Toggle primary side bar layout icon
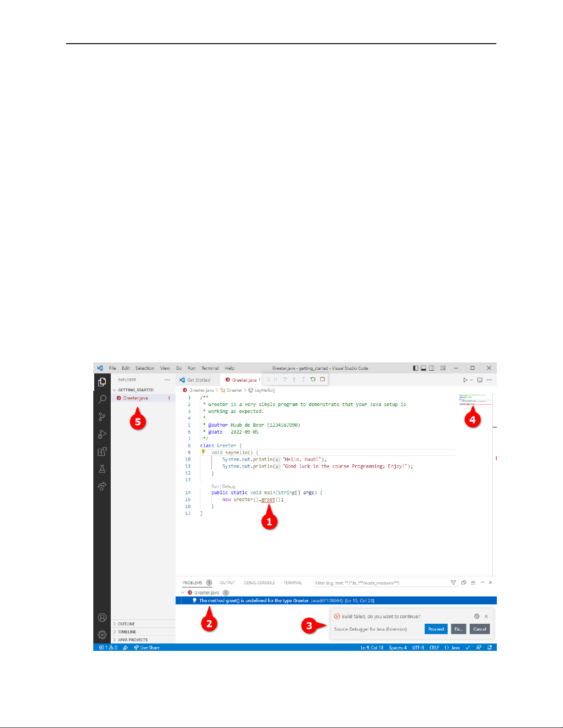563x728 pixels. (415, 368)
